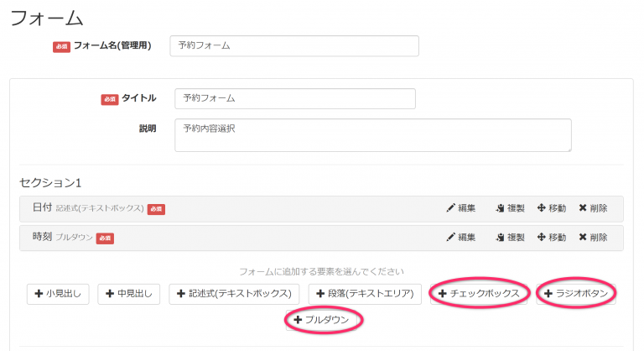Move the 時刻 field via 移動 text
The width and height of the screenshot is (644, 351).
pyautogui.click(x=558, y=238)
